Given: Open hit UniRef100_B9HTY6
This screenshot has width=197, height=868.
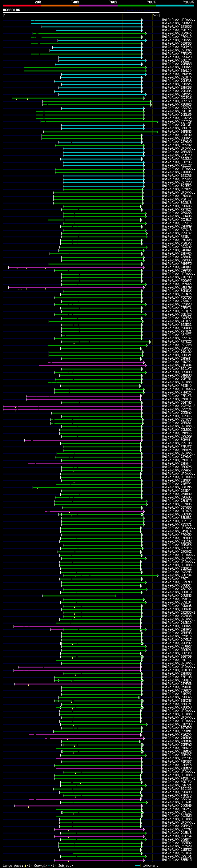Looking at the screenshot, I should coord(177,30).
